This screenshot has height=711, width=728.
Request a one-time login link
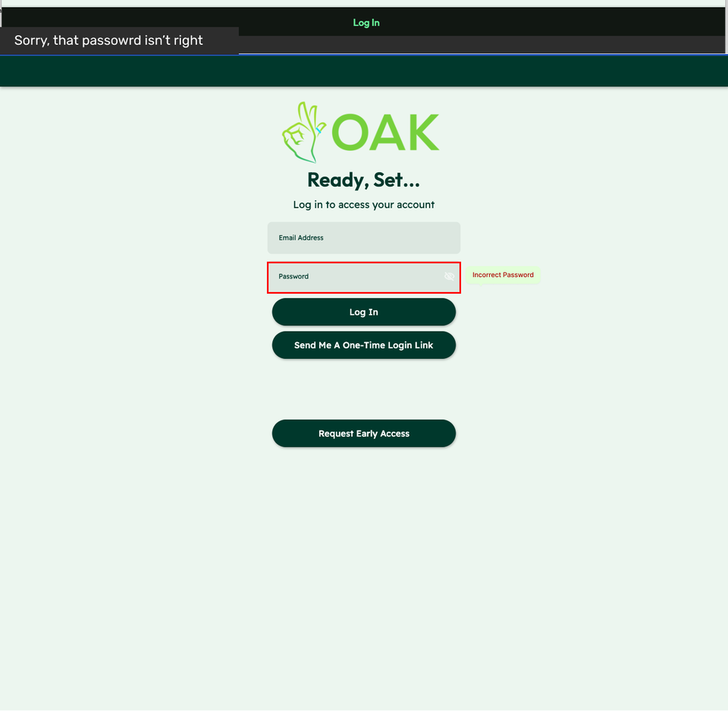[363, 345]
